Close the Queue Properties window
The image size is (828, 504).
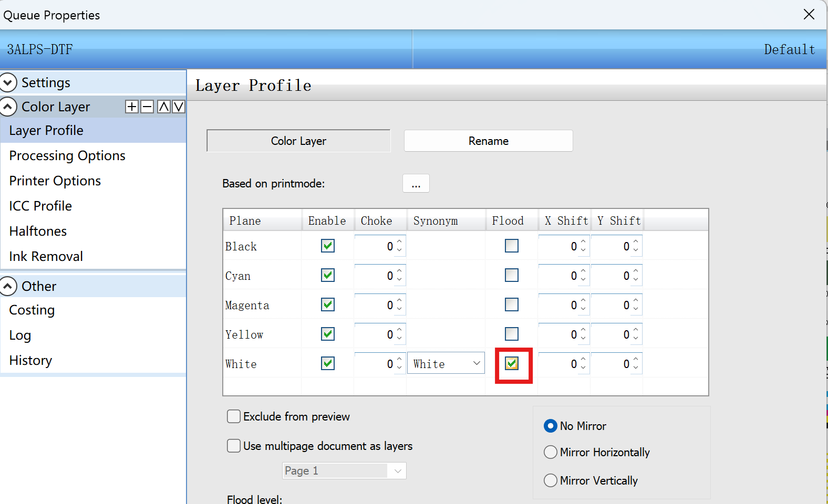[809, 14]
